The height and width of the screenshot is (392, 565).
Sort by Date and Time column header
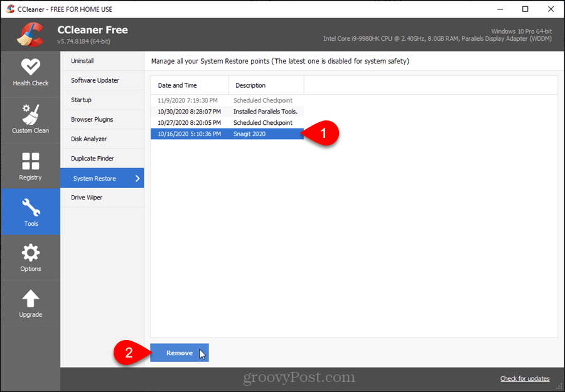[190, 85]
